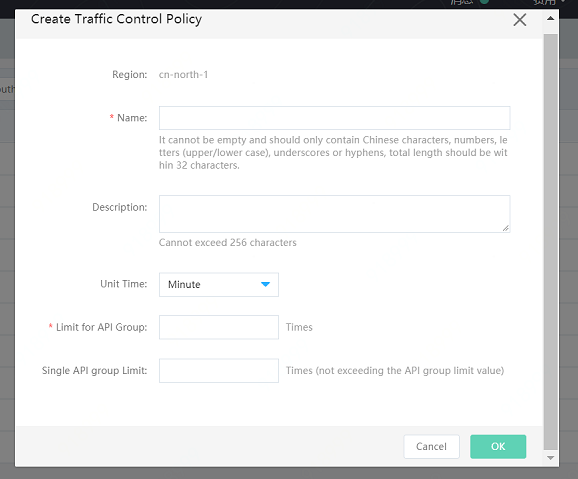Screen dimensions: 578x479
Task: Click the Times unit text beside group limit
Action: click(299, 327)
